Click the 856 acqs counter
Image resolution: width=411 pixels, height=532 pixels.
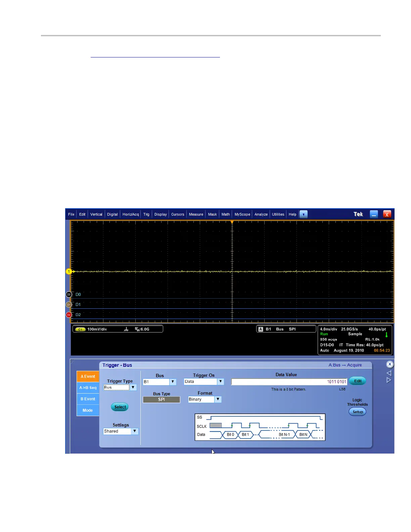[x=328, y=340]
